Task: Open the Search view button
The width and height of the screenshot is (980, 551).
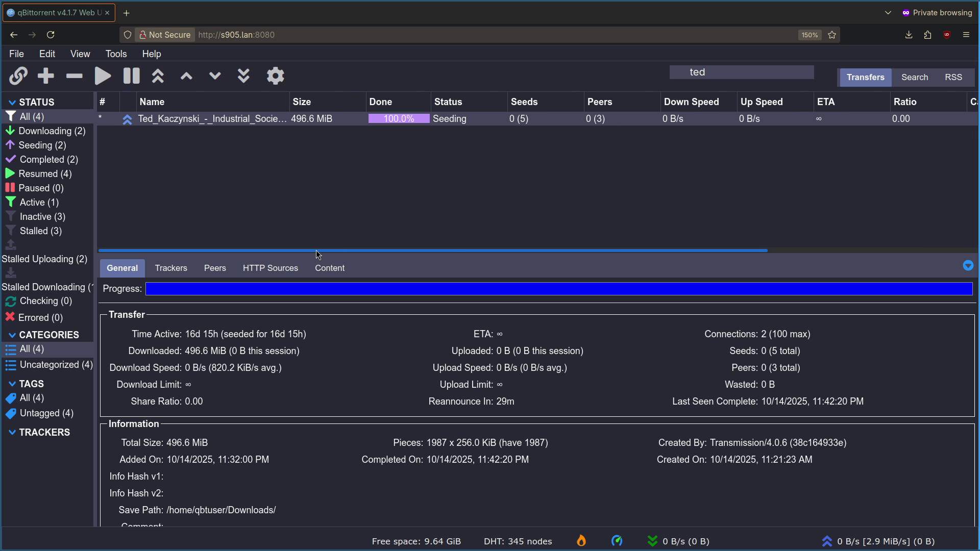Action: (914, 78)
